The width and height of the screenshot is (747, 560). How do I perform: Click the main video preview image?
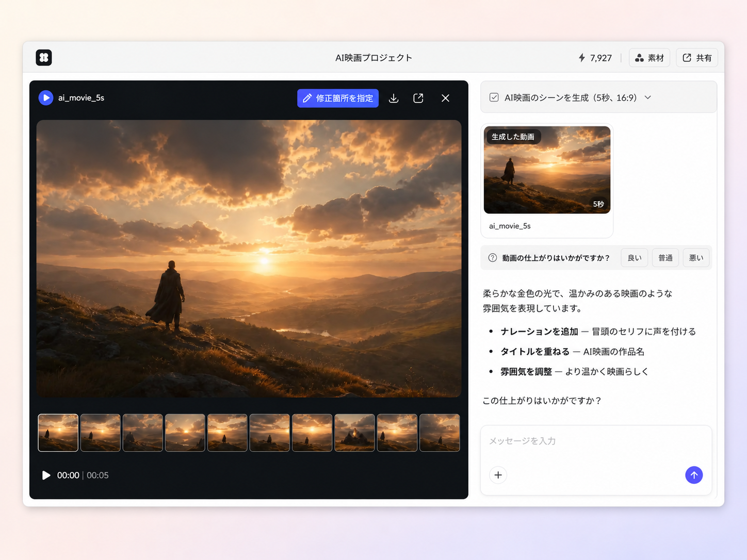click(x=249, y=258)
